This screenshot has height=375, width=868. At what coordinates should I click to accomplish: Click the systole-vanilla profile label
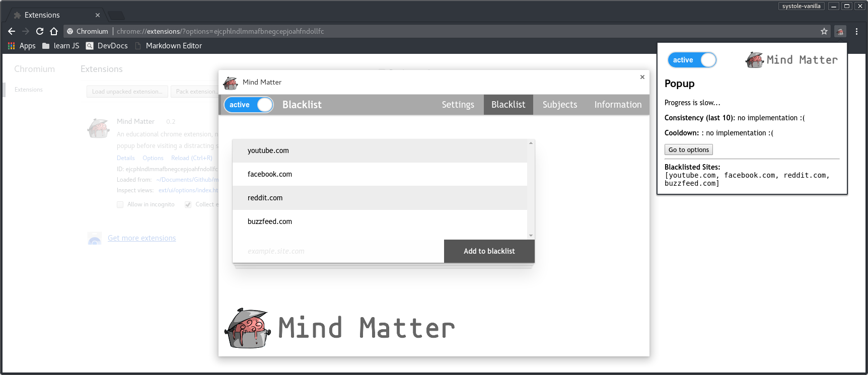801,6
